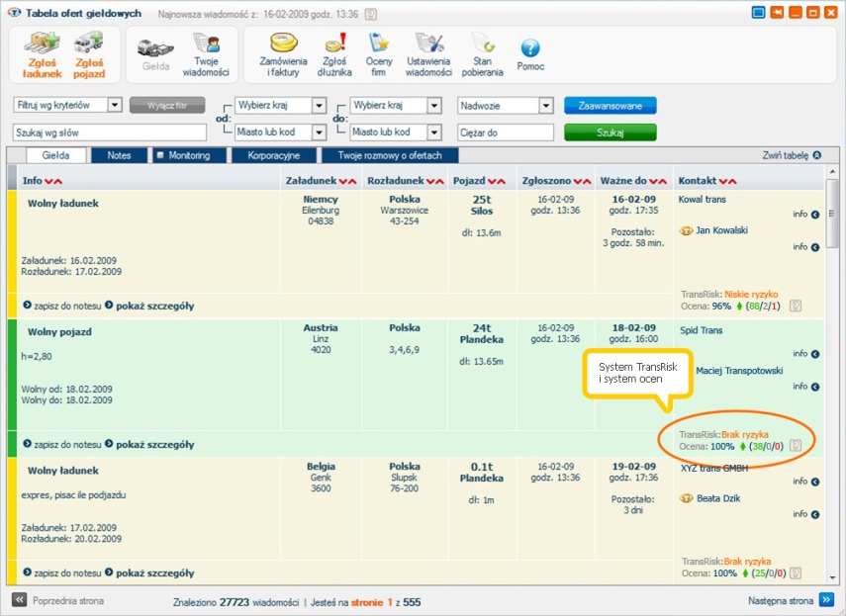Open Oceny firm ratings icon
Image resolution: width=846 pixels, height=616 pixels.
tap(379, 55)
